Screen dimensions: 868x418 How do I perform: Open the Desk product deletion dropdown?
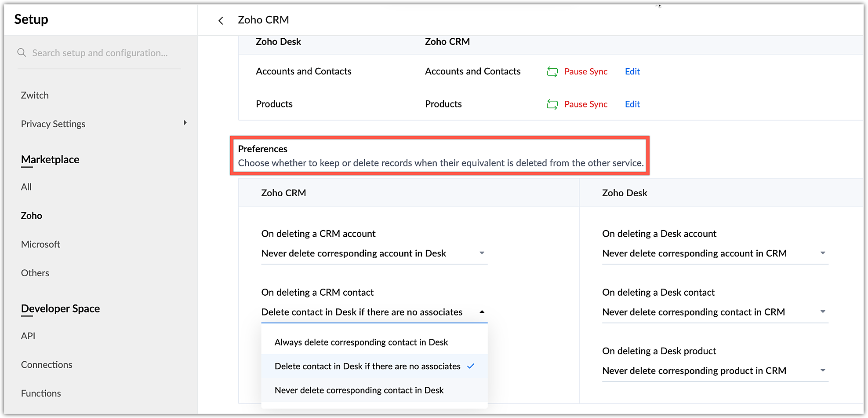[x=823, y=370]
